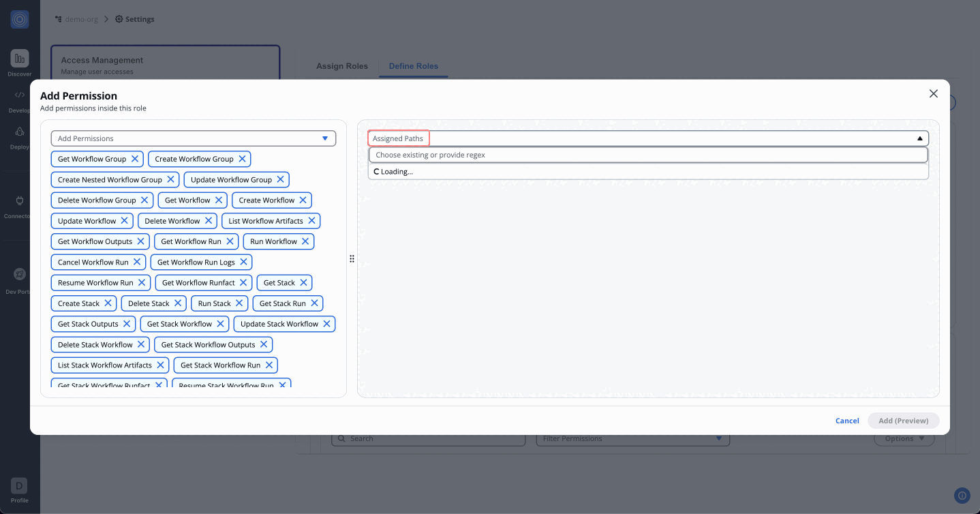Screen dimensions: 980x514
Task: Open the Discover sidebar section
Action: click(20, 63)
